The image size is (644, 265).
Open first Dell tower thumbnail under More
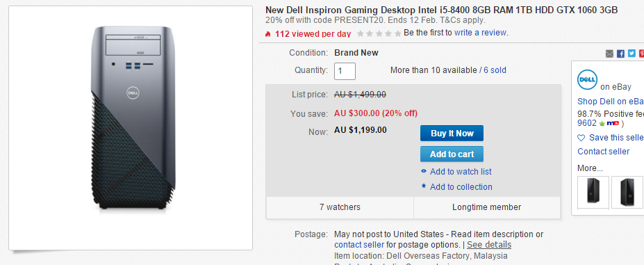[593, 192]
